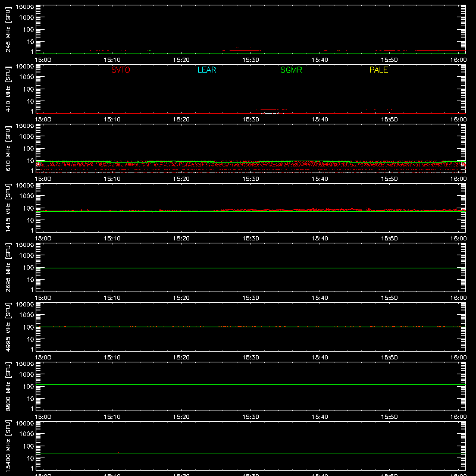Click the cyan LEAR legend label

(206, 70)
